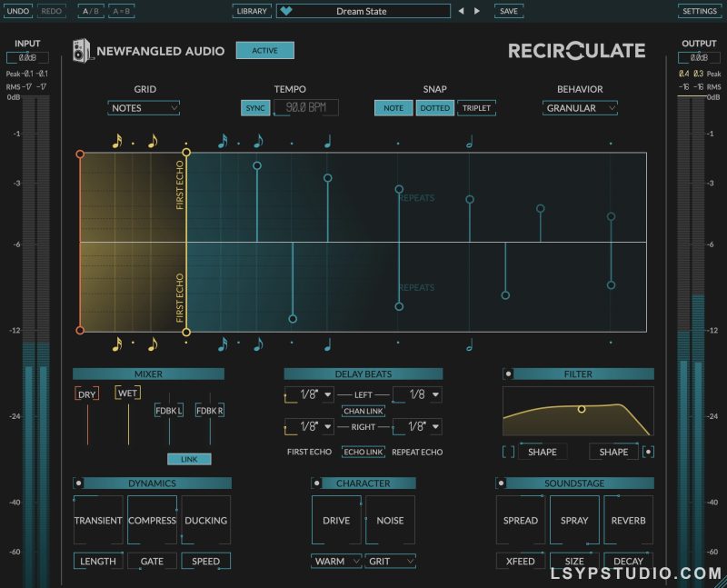Open the GRID notes dropdown
The height and width of the screenshot is (588, 727).
pyautogui.click(x=143, y=107)
